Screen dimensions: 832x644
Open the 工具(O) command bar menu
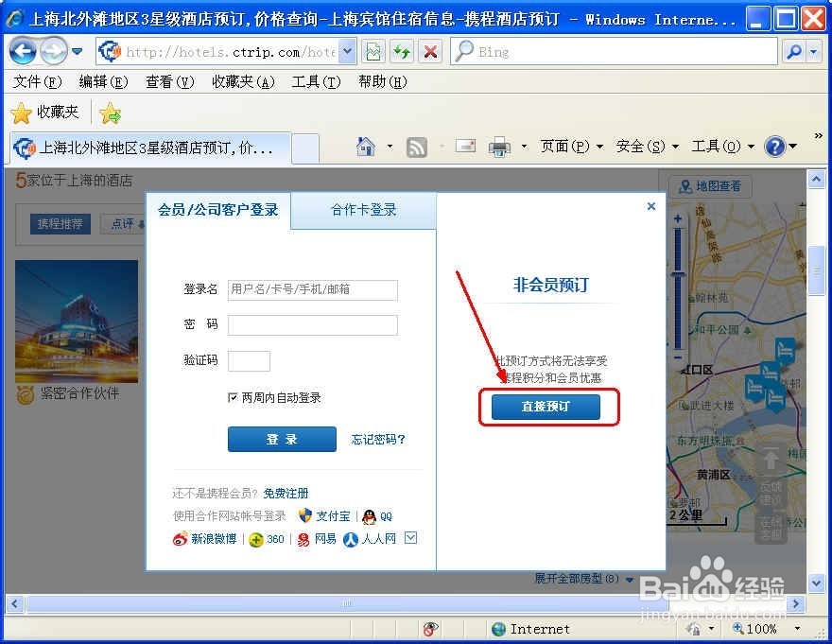tap(723, 146)
